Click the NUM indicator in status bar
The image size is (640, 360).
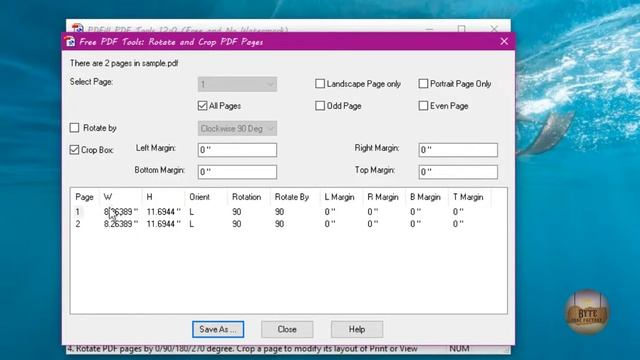[x=459, y=349]
